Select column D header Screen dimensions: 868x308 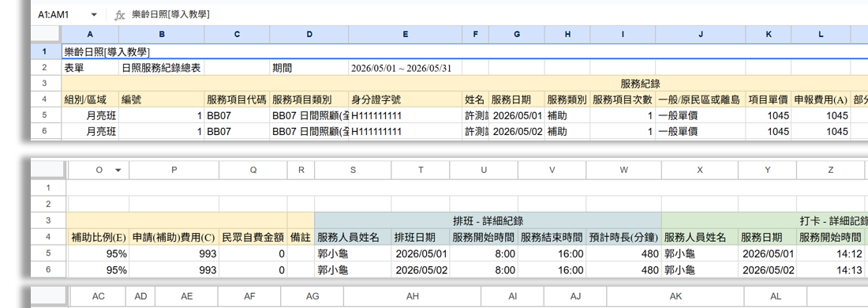pyautogui.click(x=309, y=34)
